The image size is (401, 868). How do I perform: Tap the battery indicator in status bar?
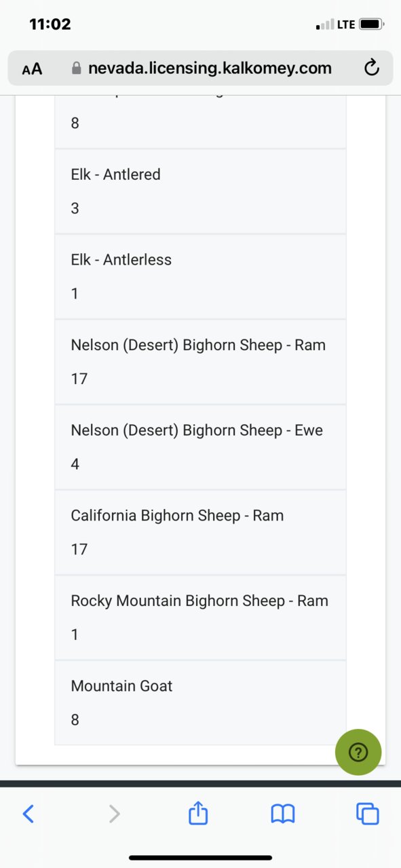[x=372, y=24]
